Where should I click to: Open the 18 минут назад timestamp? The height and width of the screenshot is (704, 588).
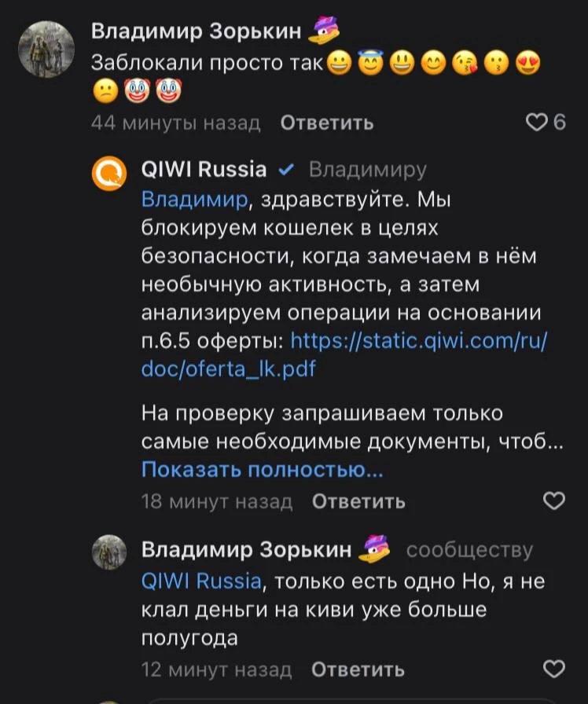pos(216,501)
